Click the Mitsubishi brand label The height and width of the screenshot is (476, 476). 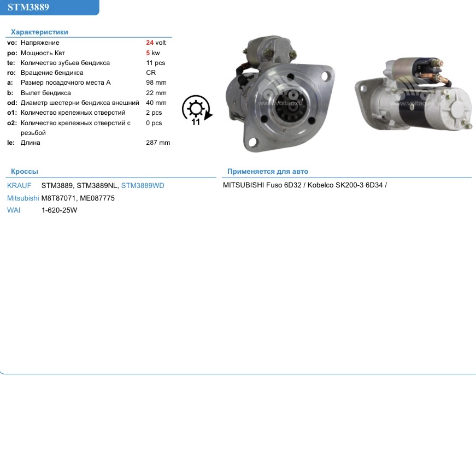click(x=22, y=198)
